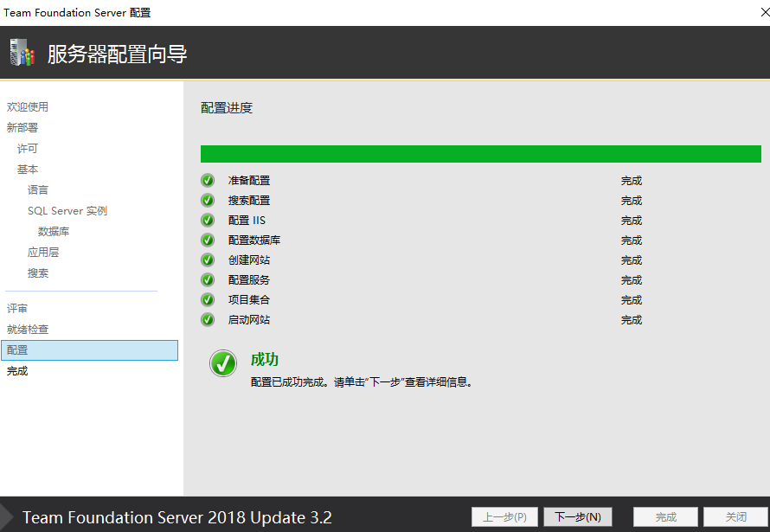Click green check icon beside 配置数据库

pos(208,240)
